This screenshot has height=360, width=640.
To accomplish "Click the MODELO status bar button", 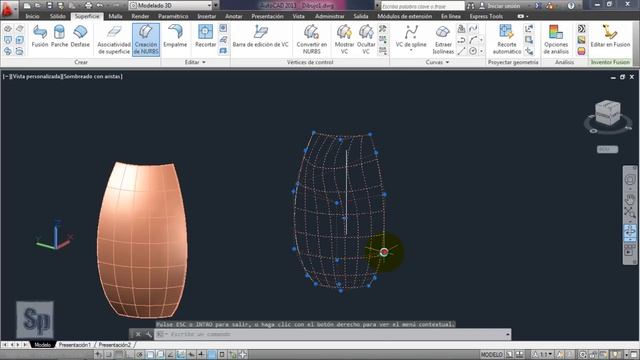I will [x=491, y=354].
